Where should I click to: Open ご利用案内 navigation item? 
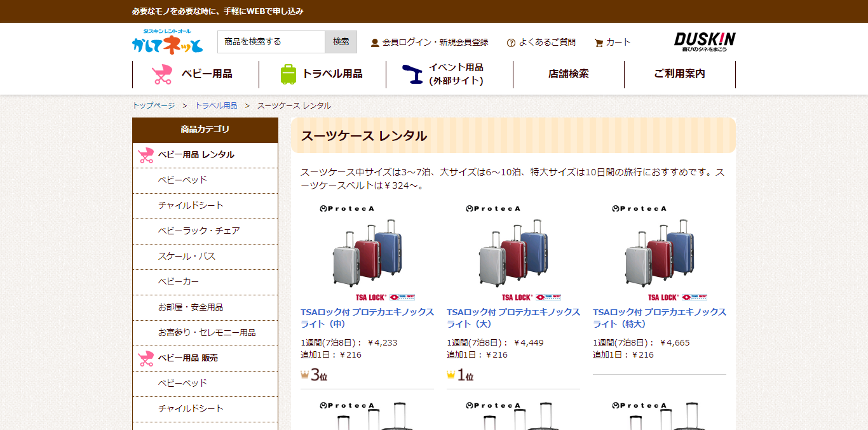pos(680,74)
